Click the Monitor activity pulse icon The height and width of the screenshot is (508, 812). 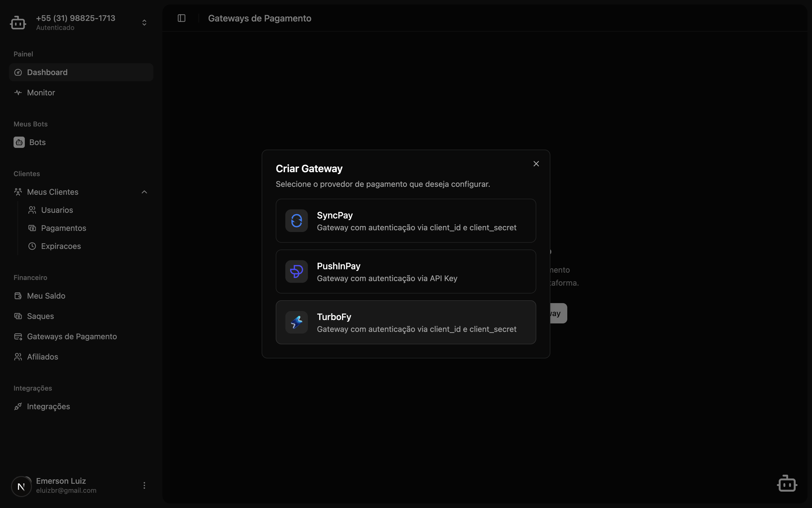tap(18, 92)
